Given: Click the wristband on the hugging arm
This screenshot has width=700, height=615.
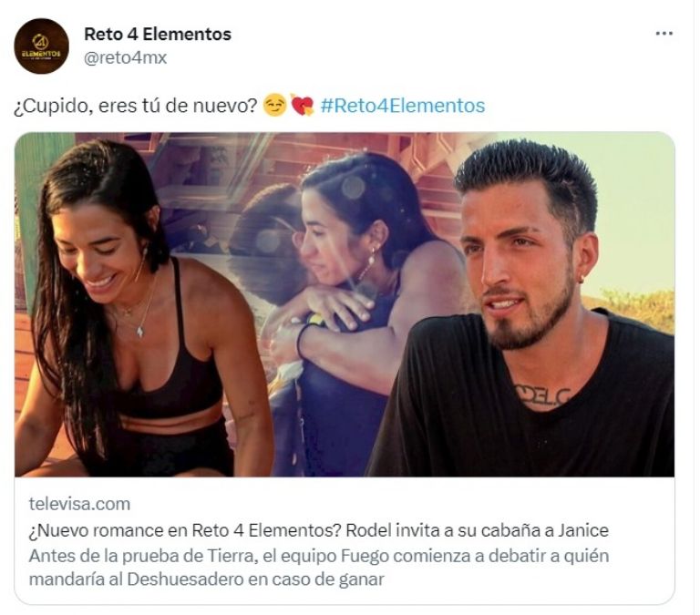Looking at the screenshot, I should pyautogui.click(x=301, y=338).
